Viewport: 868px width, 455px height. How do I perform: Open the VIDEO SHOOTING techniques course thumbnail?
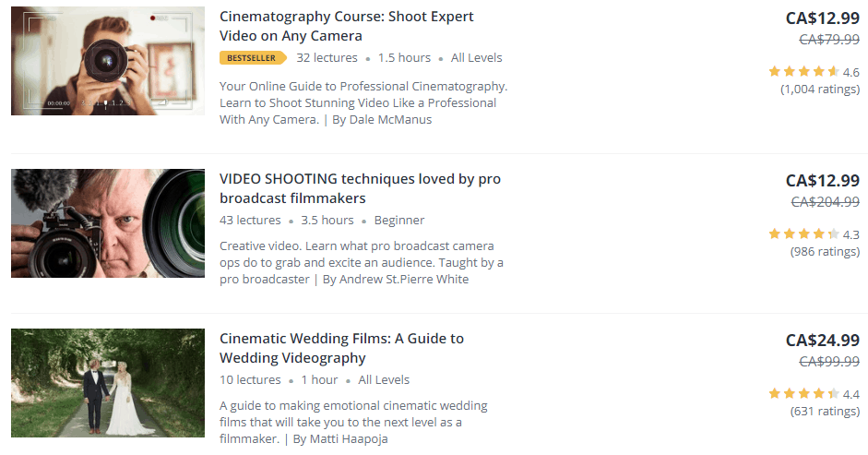pos(107,223)
